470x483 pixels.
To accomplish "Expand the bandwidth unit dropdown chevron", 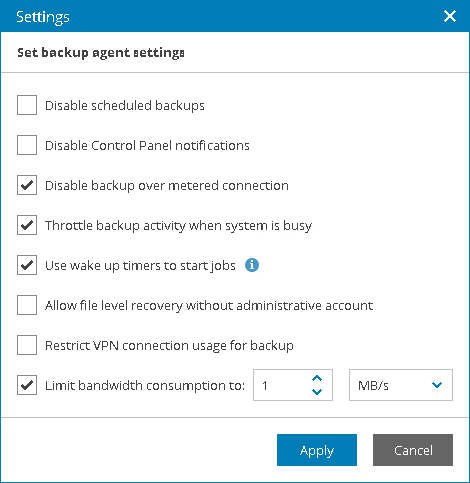I will (x=437, y=385).
